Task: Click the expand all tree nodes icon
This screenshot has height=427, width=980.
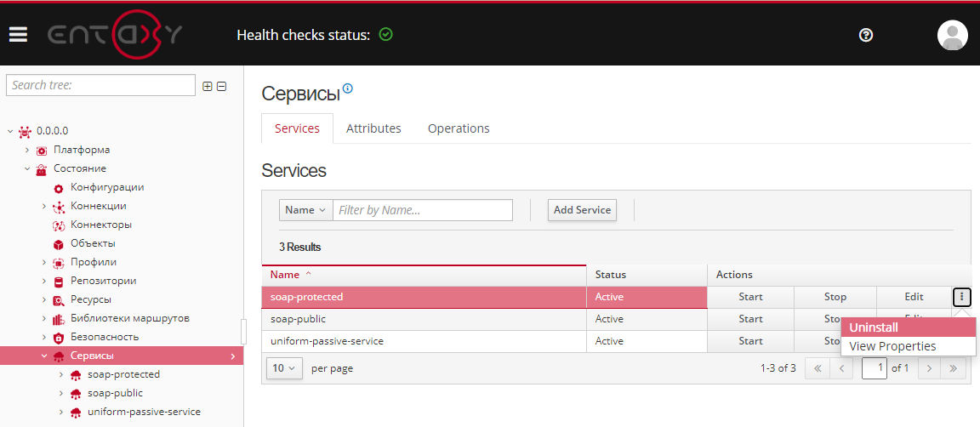Action: click(208, 86)
